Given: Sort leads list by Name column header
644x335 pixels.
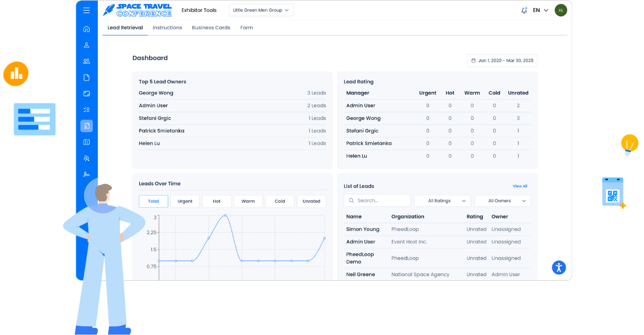Looking at the screenshot, I should pos(354,216).
